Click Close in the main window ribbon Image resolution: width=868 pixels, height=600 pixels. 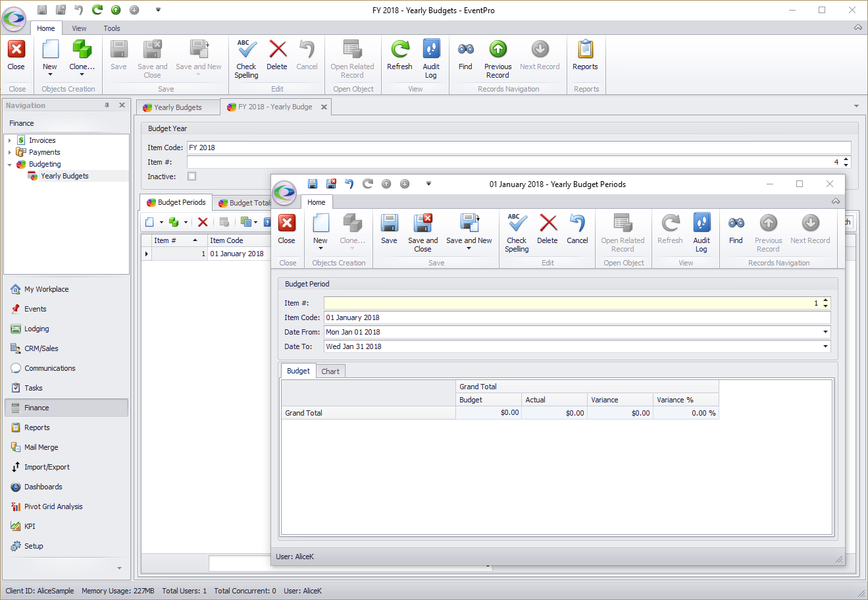(16, 55)
